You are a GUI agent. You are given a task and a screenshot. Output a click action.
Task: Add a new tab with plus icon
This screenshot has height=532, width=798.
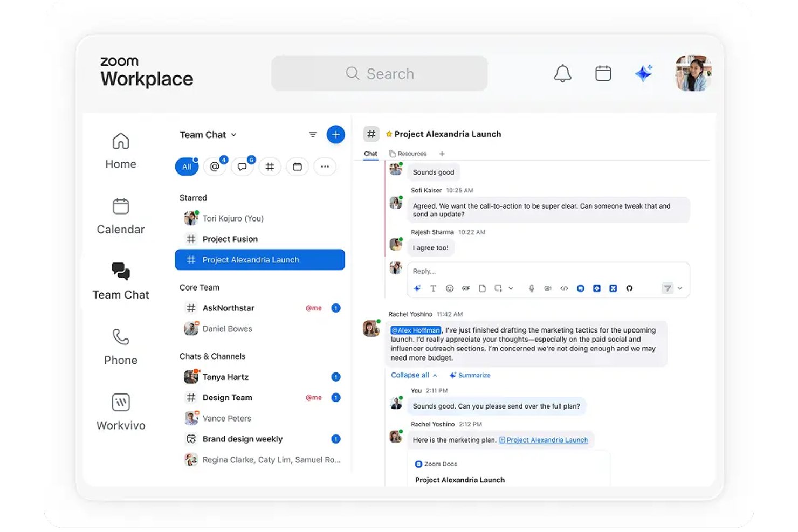tap(442, 154)
